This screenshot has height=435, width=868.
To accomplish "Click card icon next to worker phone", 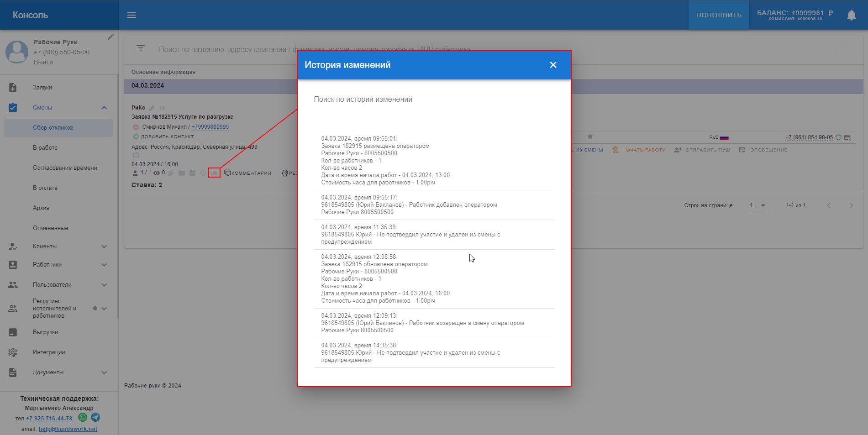I will point(847,137).
